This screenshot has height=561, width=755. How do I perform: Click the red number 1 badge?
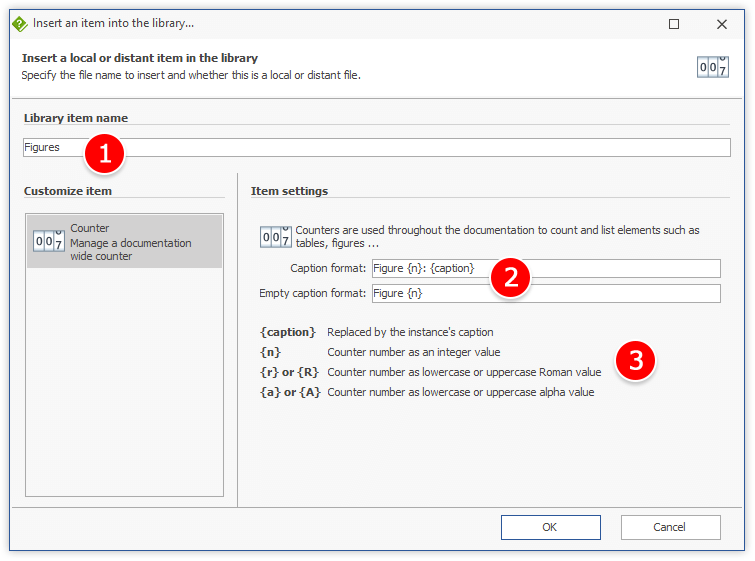point(104,153)
